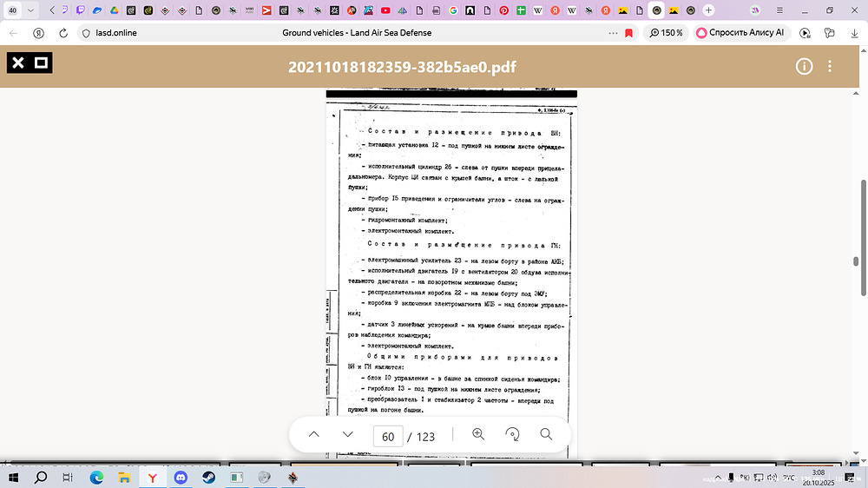Go to the next PDF page
The image size is (868, 488).
348,435
